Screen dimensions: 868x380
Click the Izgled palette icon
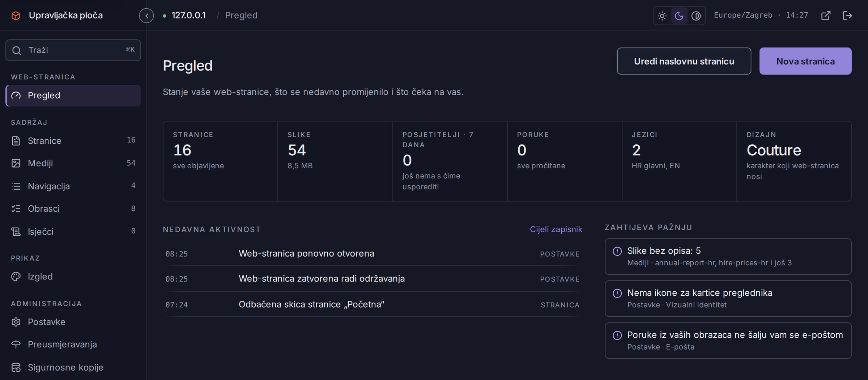[16, 276]
